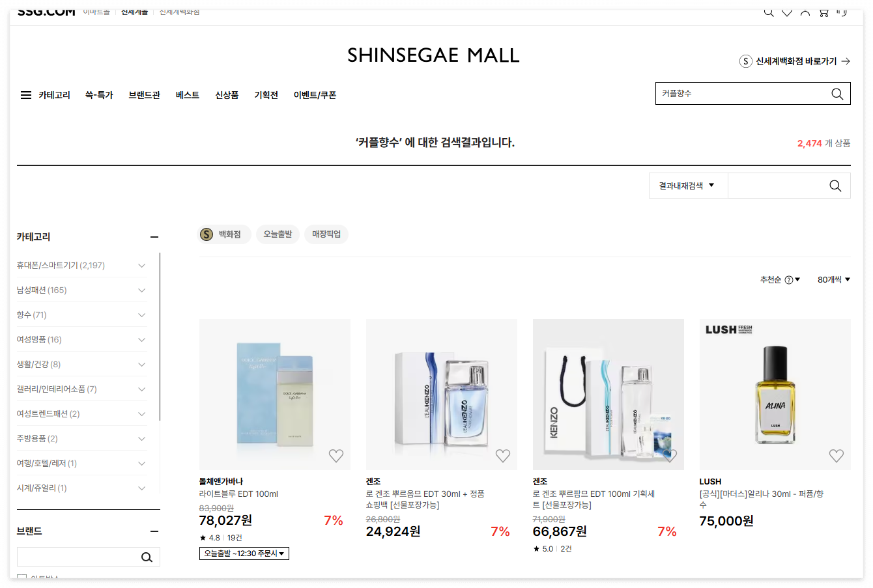The image size is (873, 588).
Task: Toggle the 오늘출발 filter chip
Action: tap(278, 234)
